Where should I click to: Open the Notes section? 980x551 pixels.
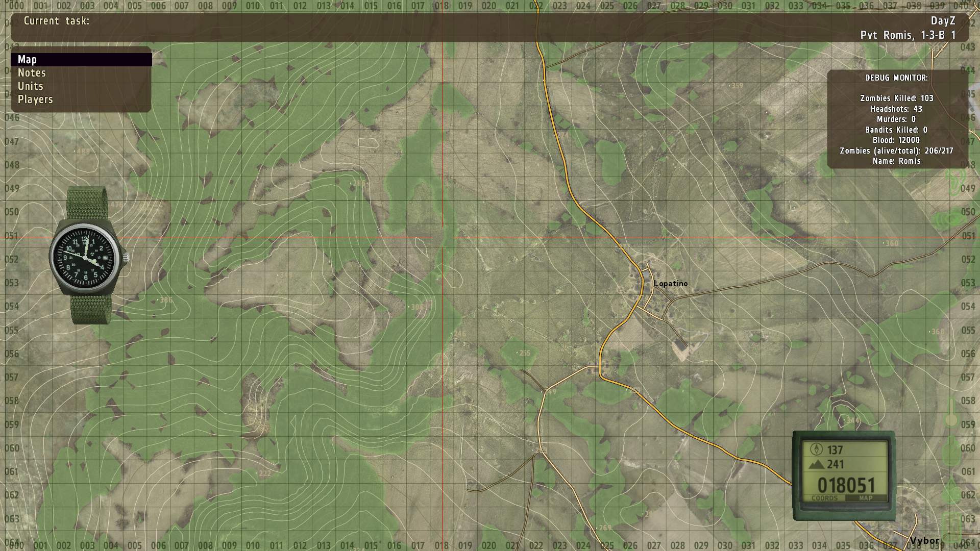(32, 73)
